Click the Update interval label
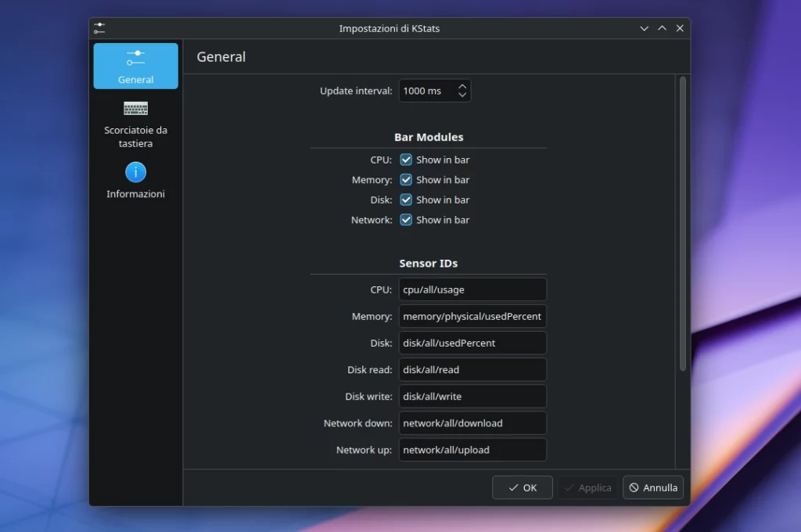 click(x=356, y=91)
